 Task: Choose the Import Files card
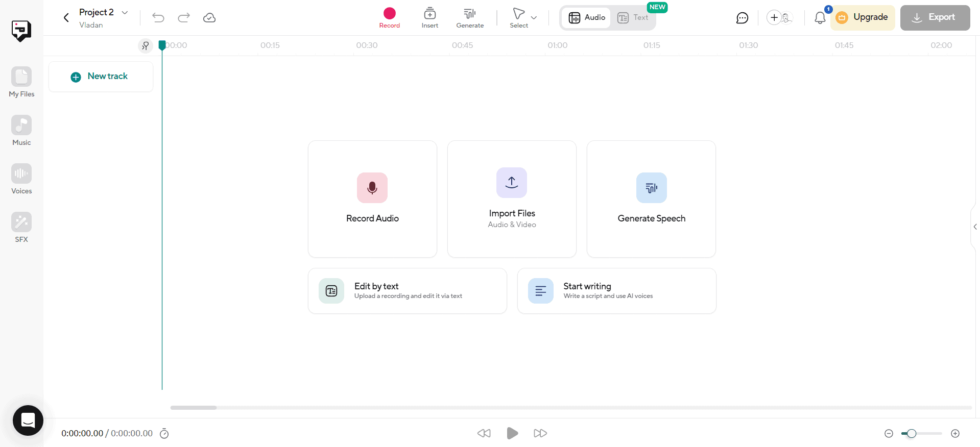point(512,199)
